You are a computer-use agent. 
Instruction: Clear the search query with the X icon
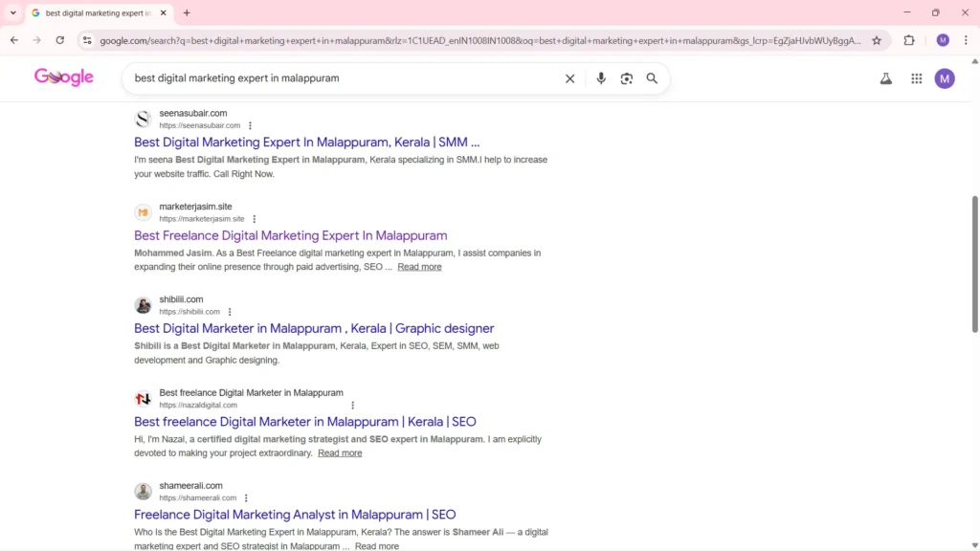point(569,77)
